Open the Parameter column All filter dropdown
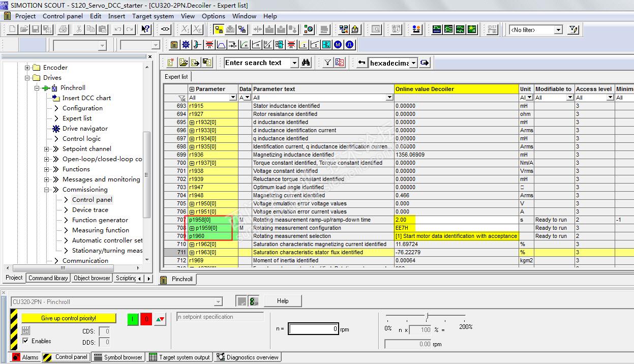 pos(233,98)
